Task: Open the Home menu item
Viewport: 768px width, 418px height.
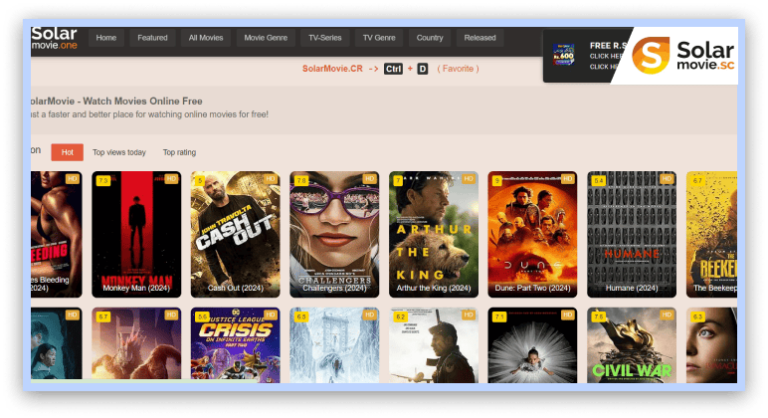Action: (106, 38)
